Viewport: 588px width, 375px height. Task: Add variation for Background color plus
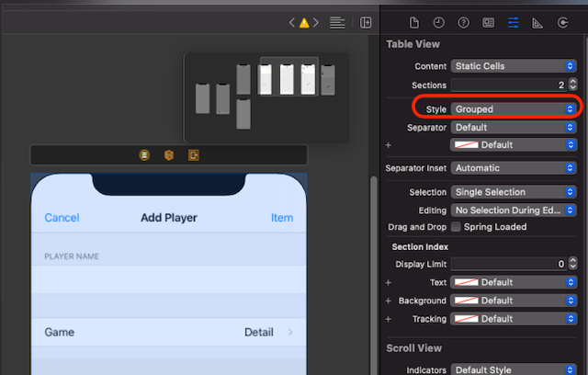click(389, 301)
